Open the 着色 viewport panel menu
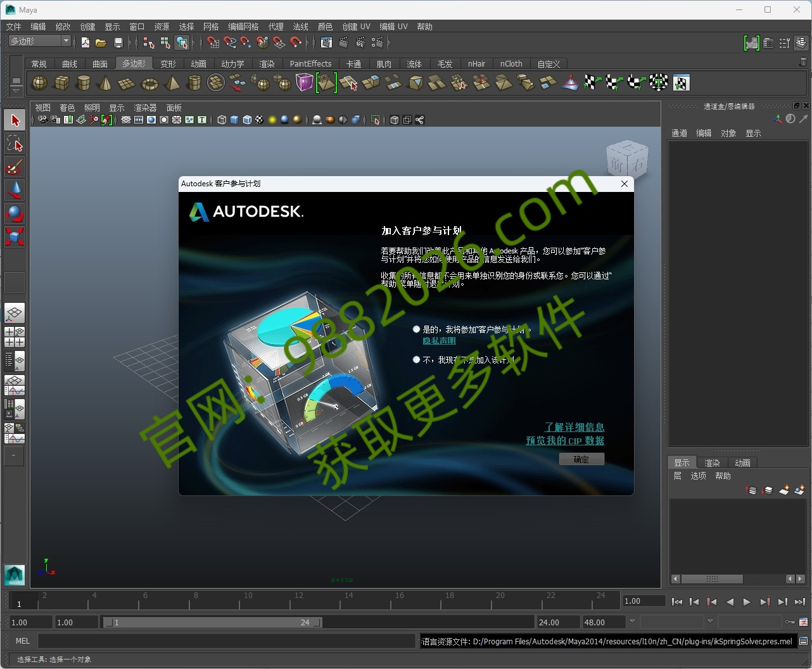 67,108
